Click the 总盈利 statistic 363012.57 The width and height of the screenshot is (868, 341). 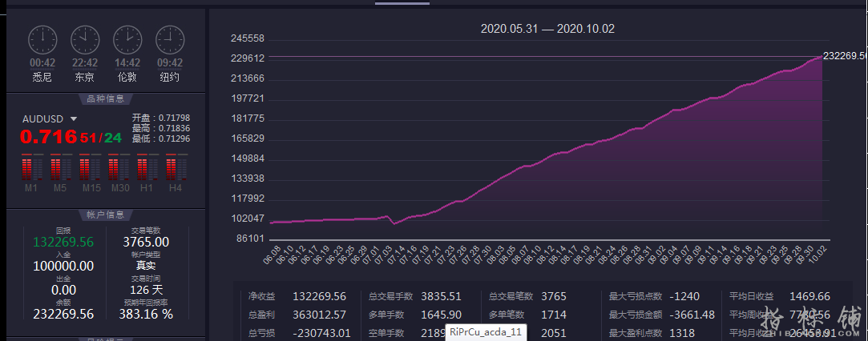coord(320,315)
